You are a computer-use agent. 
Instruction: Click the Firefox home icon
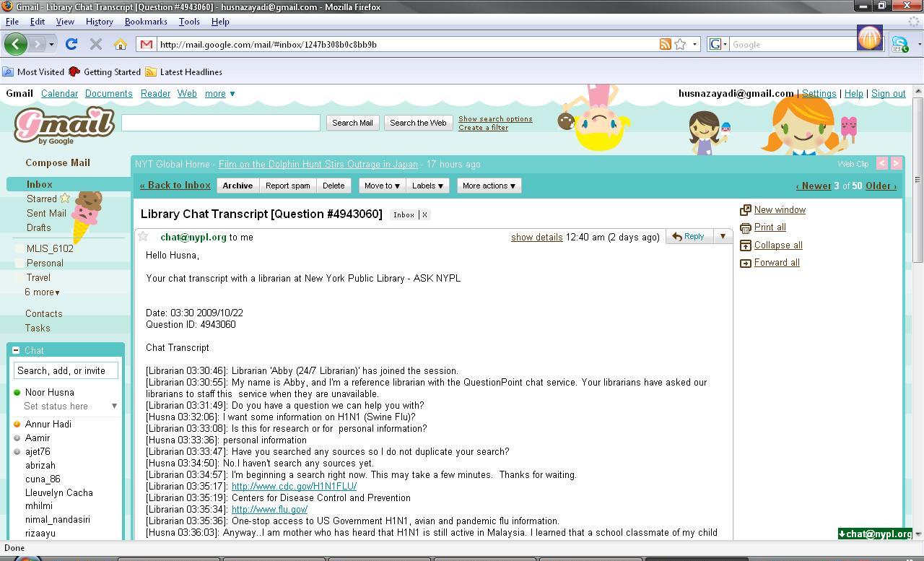(x=120, y=44)
